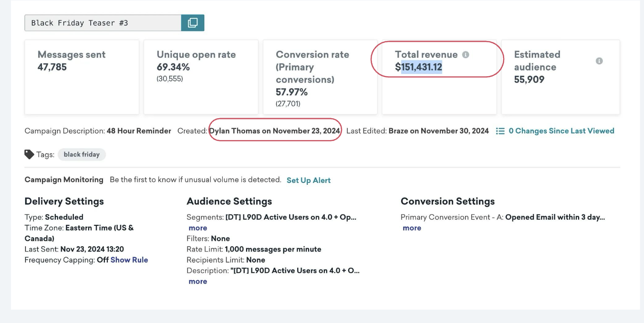This screenshot has height=323, width=644.
Task: Click the Estimated audience stat card
Action: coord(560,76)
